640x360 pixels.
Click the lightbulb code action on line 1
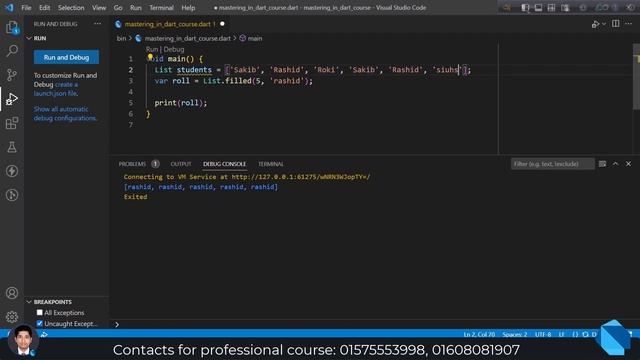pos(150,57)
